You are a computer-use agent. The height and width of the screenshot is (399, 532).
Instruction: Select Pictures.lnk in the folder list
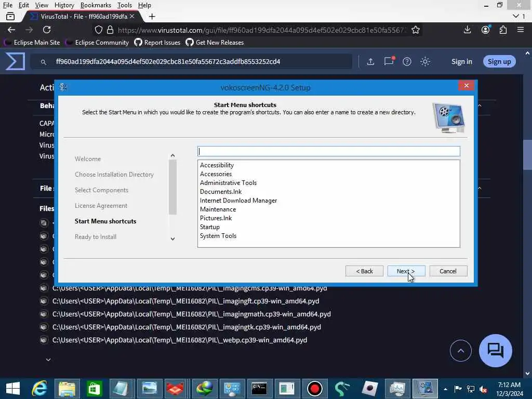pyautogui.click(x=216, y=218)
